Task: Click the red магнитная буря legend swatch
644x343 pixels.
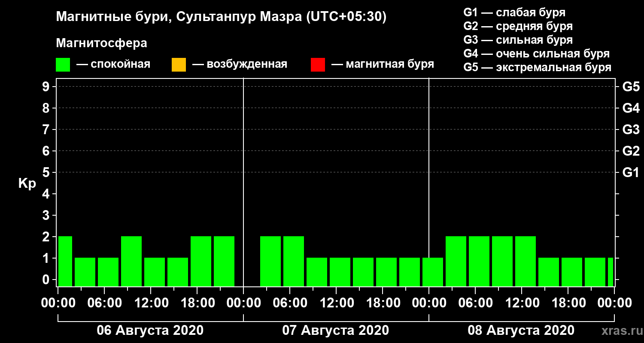Action: click(x=318, y=65)
